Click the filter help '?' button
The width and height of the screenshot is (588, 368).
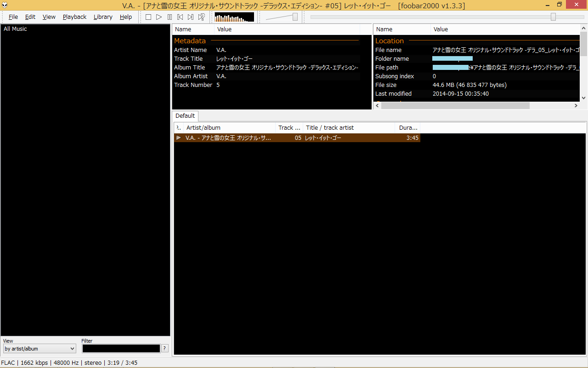point(165,349)
